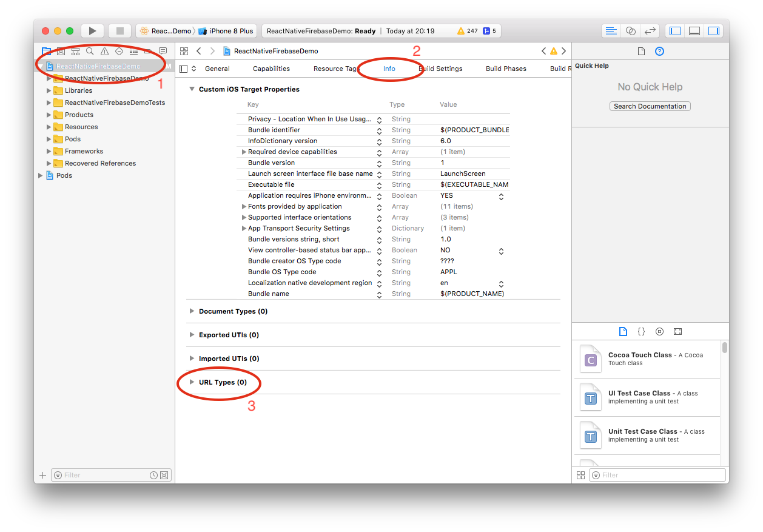The height and width of the screenshot is (532, 763).
Task: Expand the URL Types section
Action: pos(192,382)
